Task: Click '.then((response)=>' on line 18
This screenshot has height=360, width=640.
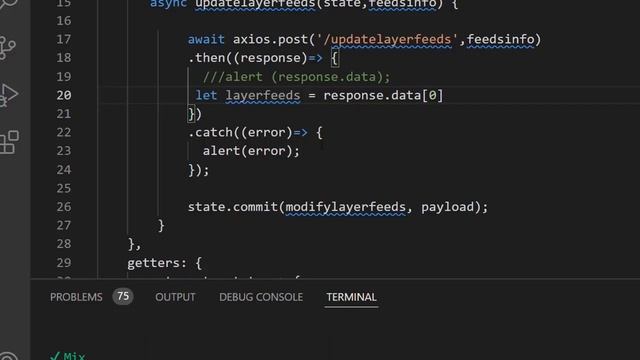Action: (255, 58)
